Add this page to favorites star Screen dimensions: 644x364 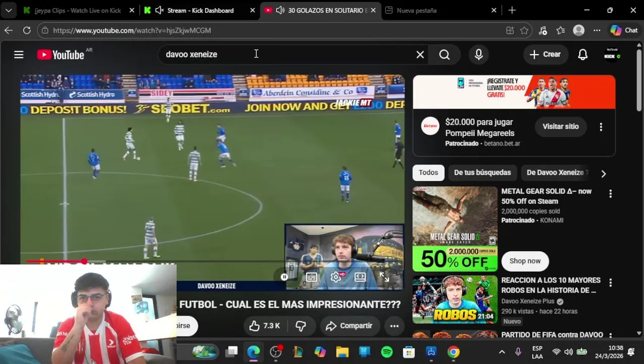524,30
